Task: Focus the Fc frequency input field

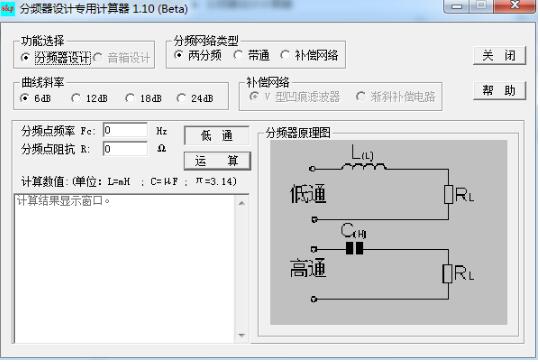Action: 125,130
